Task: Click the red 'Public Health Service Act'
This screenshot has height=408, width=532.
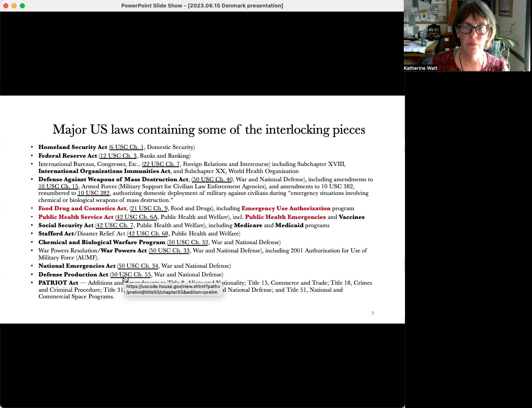Action: tap(76, 217)
